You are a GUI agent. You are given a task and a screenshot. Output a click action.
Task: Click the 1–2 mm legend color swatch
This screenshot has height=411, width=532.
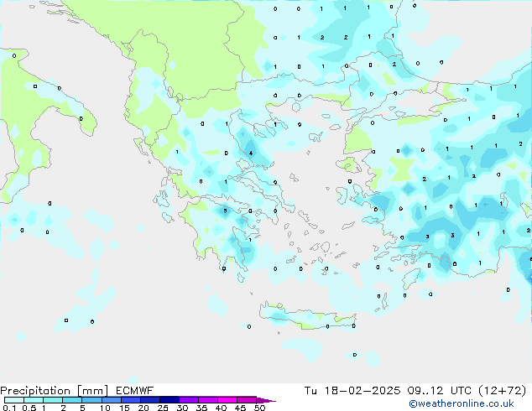pyautogui.click(x=53, y=400)
